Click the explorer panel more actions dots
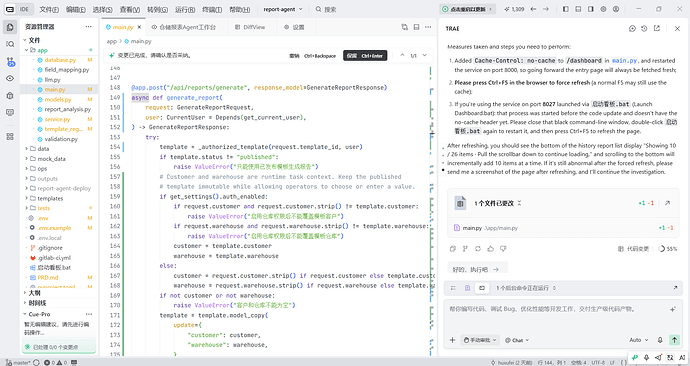690x366 pixels. 88,27
